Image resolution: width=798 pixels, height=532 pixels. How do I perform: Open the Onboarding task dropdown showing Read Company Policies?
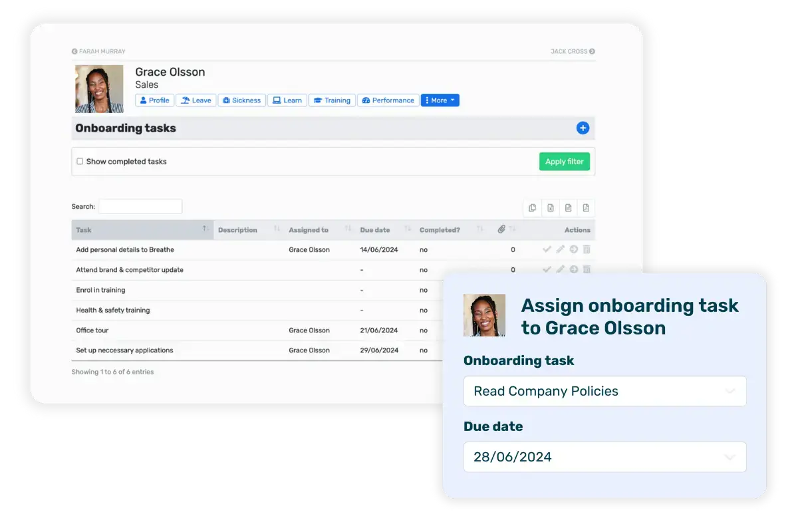tap(604, 391)
